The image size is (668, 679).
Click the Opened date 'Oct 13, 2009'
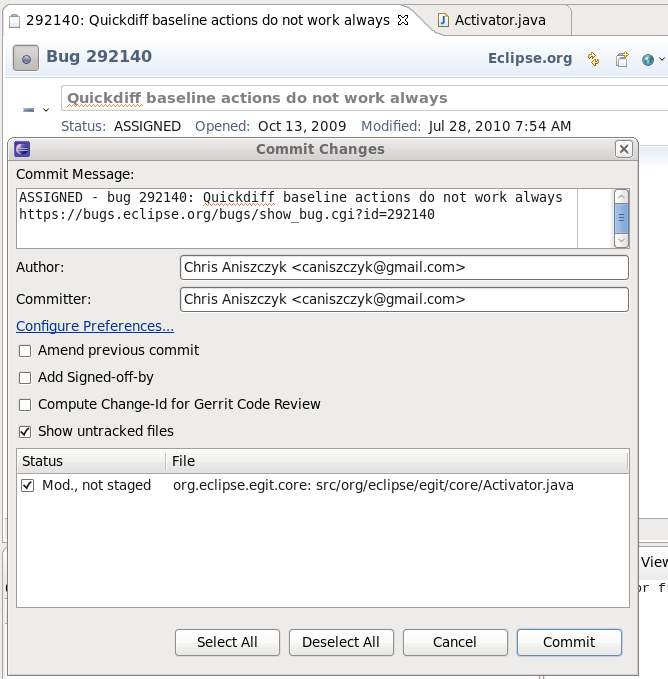302,126
